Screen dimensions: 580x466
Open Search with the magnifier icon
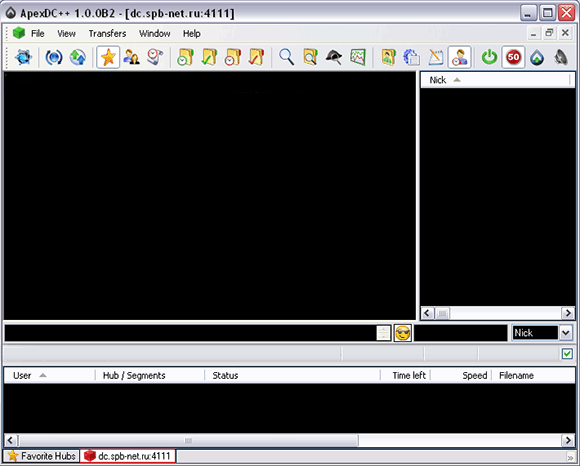point(287,57)
